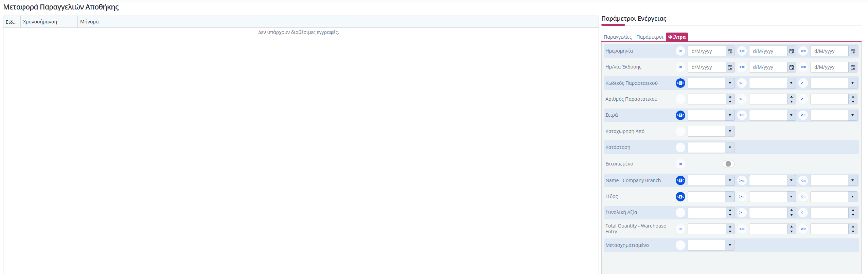
Task: Click ABC operator icon beside Είδος
Action: click(680, 197)
